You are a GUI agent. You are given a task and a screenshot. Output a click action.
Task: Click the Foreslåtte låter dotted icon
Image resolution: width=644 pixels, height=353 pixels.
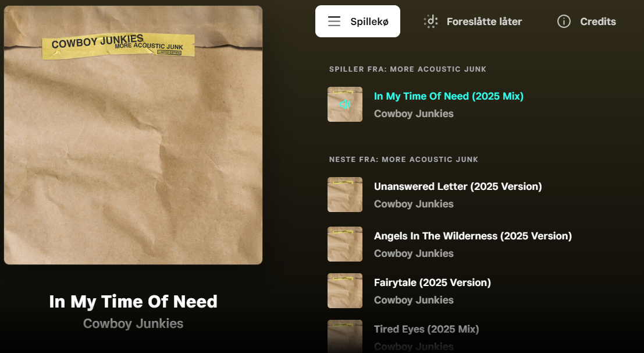click(431, 22)
